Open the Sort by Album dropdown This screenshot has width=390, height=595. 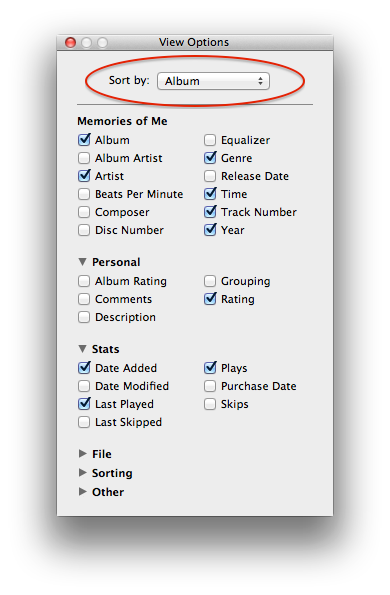[213, 81]
